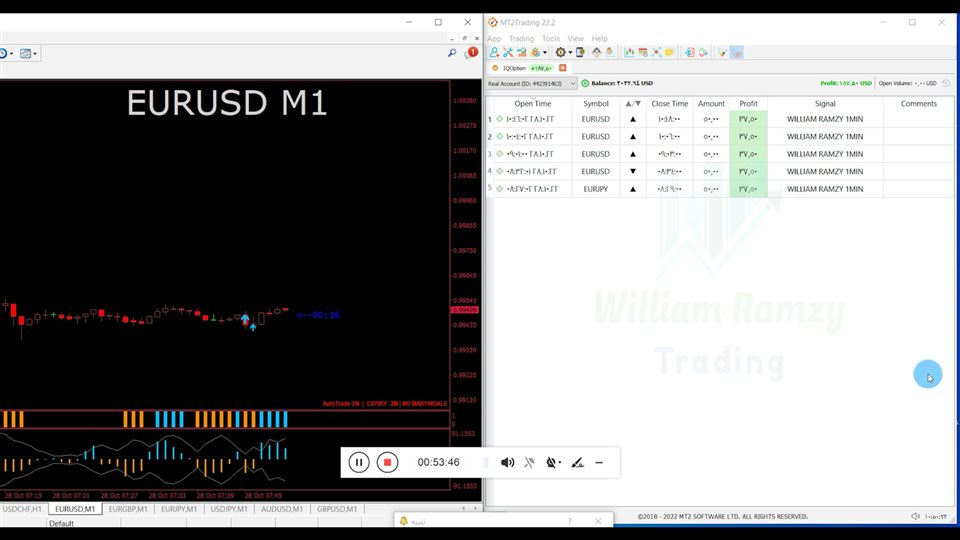Switch to the USDJPY,M1 chart tab
960x540 pixels.
pyautogui.click(x=229, y=509)
